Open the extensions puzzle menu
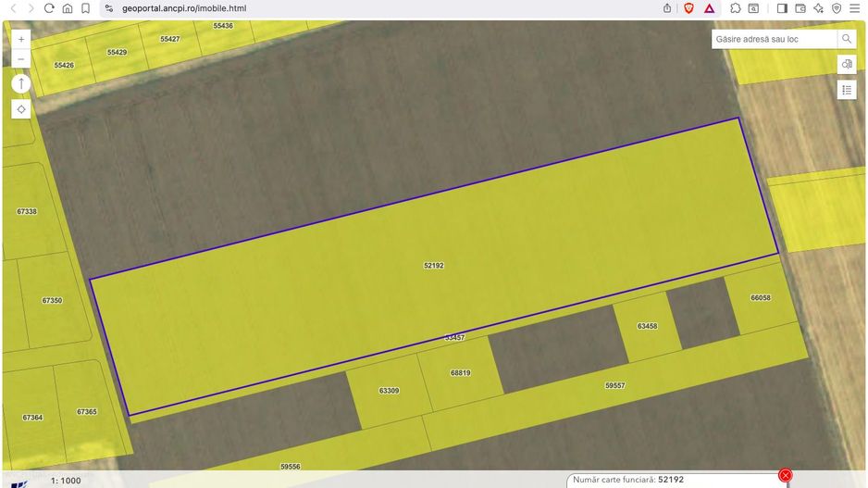This screenshot has height=488, width=868. click(x=735, y=8)
